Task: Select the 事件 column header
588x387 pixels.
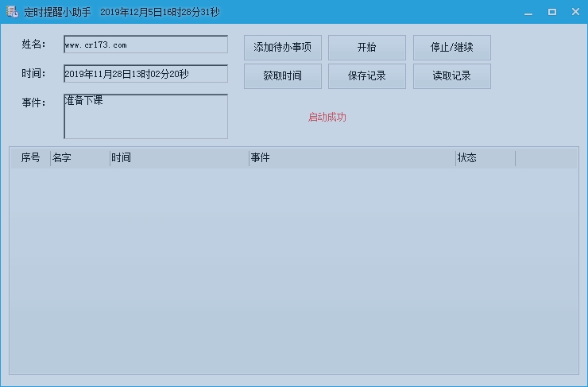Action: tap(351, 158)
